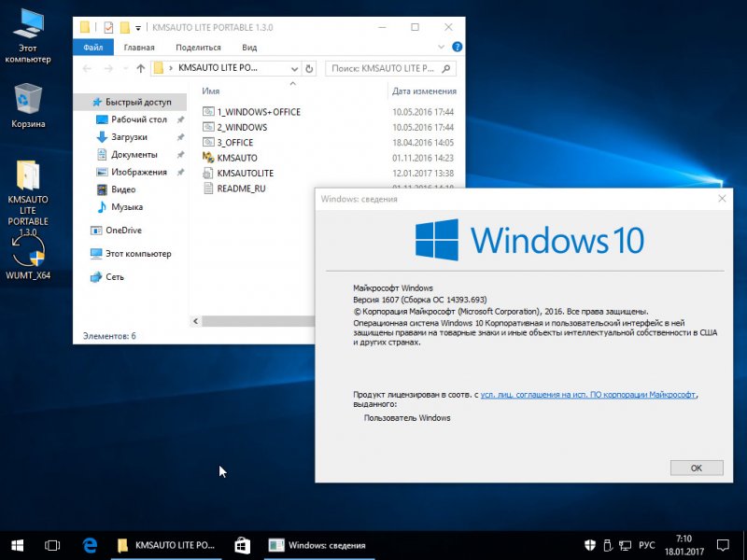Select Этот компьютер in the navigation pane
747x560 pixels.
click(130, 254)
